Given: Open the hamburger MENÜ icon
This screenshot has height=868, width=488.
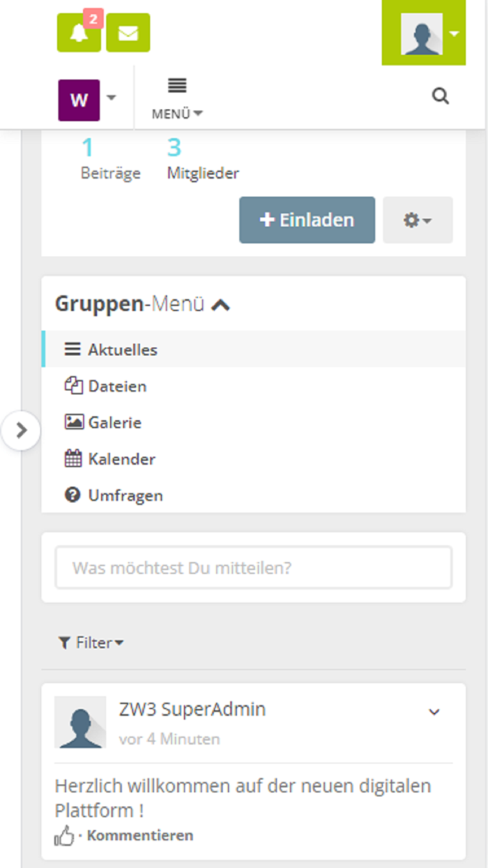Looking at the screenshot, I should click(177, 86).
